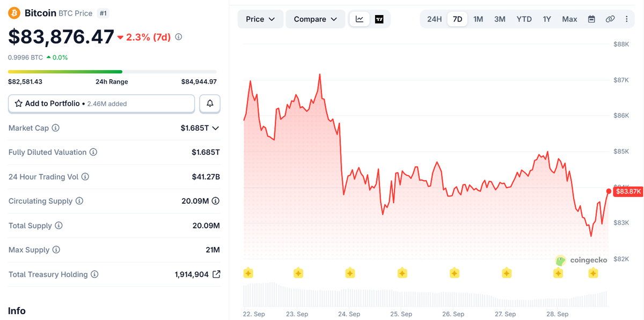
Task: Click news marker above 27. Sep
Action: [x=507, y=273]
